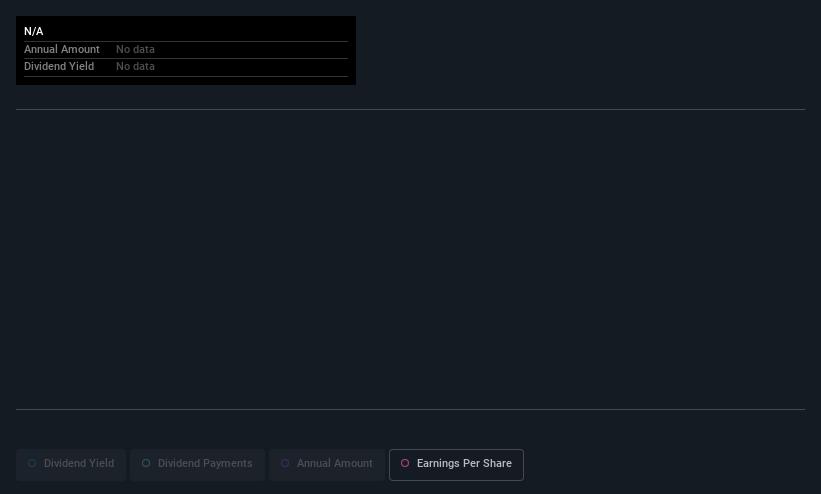Screen dimensions: 821x494
Task: Select the Annual Amount label in tooltip
Action: [62, 49]
